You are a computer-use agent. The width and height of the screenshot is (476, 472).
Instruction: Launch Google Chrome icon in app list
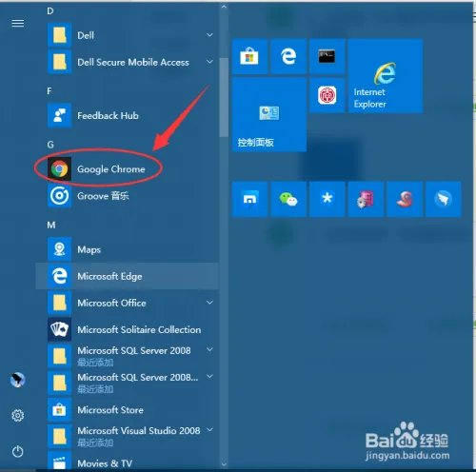(59, 168)
